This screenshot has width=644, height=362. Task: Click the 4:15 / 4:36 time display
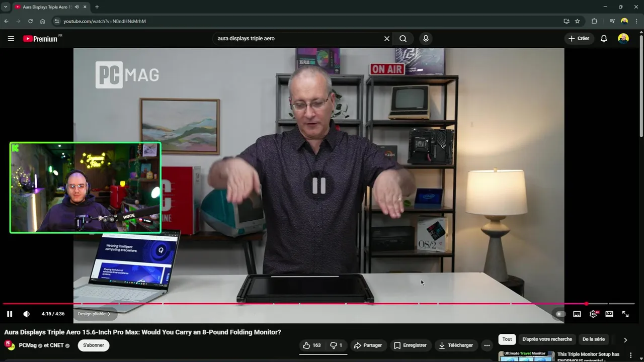53,314
